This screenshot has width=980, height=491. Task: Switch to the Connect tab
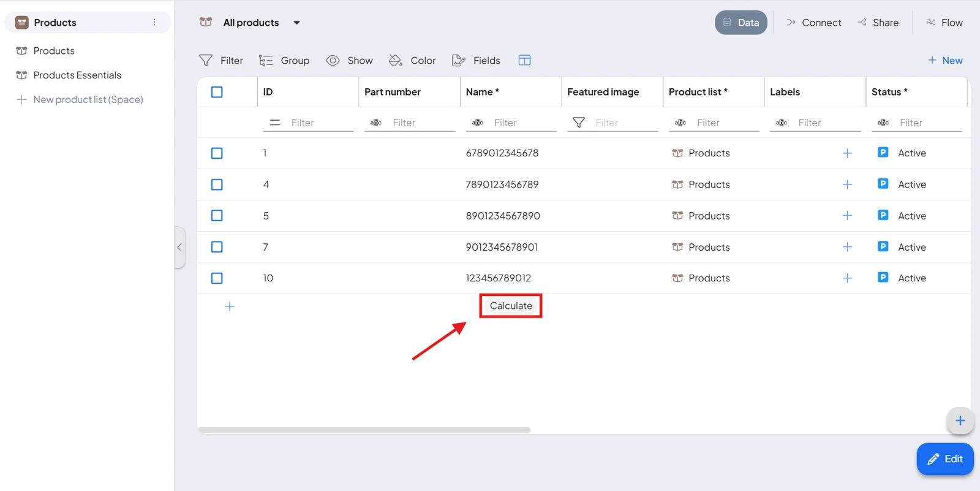pos(814,23)
